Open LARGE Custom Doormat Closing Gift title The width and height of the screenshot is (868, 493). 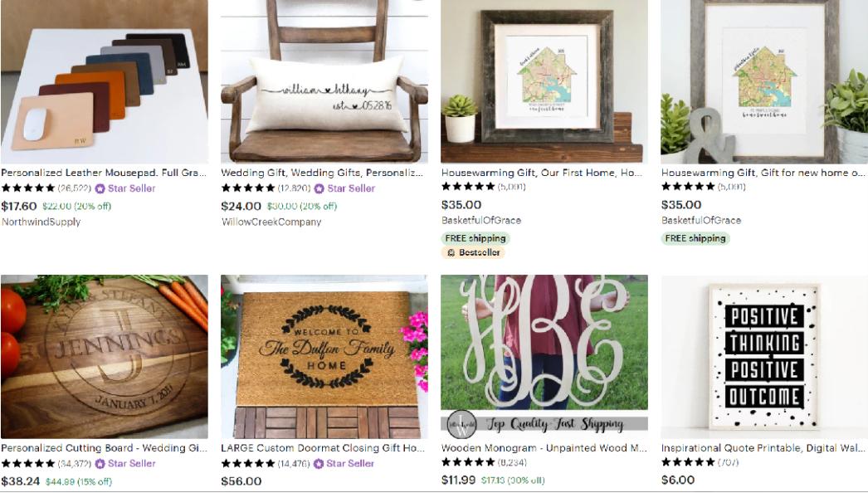pos(323,448)
